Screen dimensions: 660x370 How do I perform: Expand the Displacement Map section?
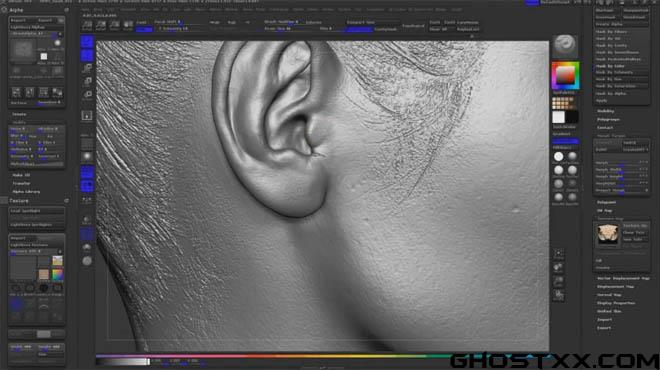coord(615,287)
